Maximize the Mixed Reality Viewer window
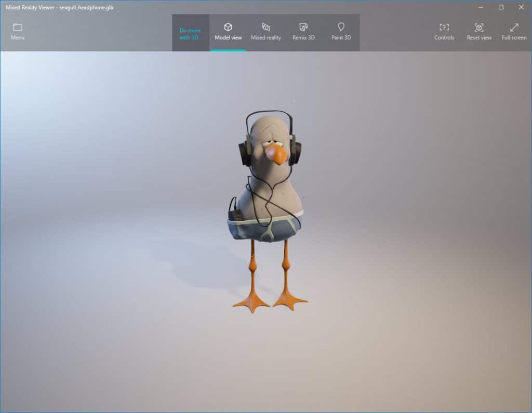 (501, 7)
